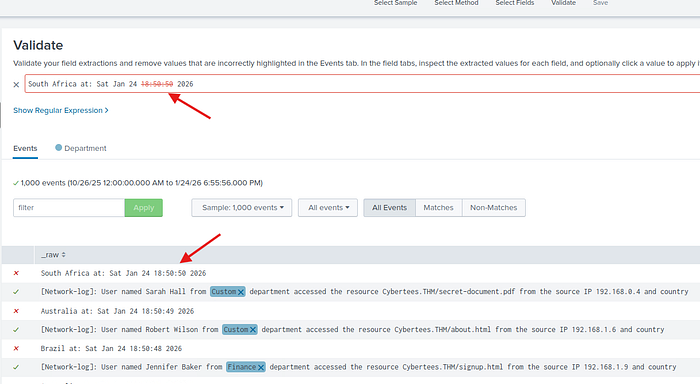Select secret-document.pdf resource text

(x=477, y=292)
